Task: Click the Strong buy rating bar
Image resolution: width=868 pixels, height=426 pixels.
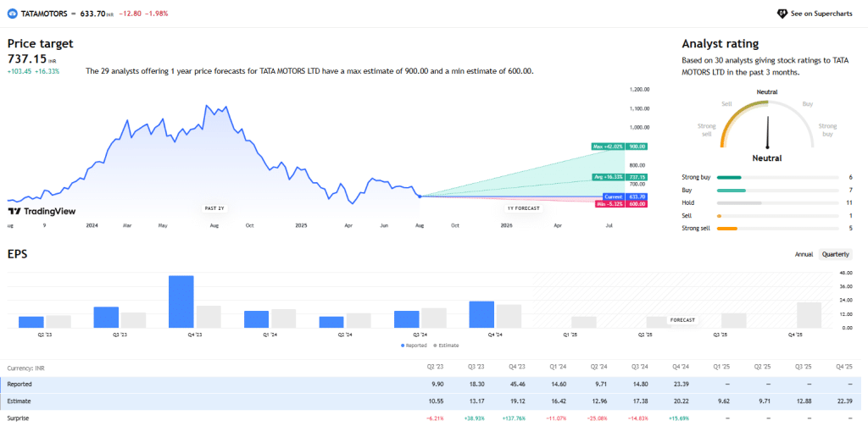Action: tap(777, 178)
